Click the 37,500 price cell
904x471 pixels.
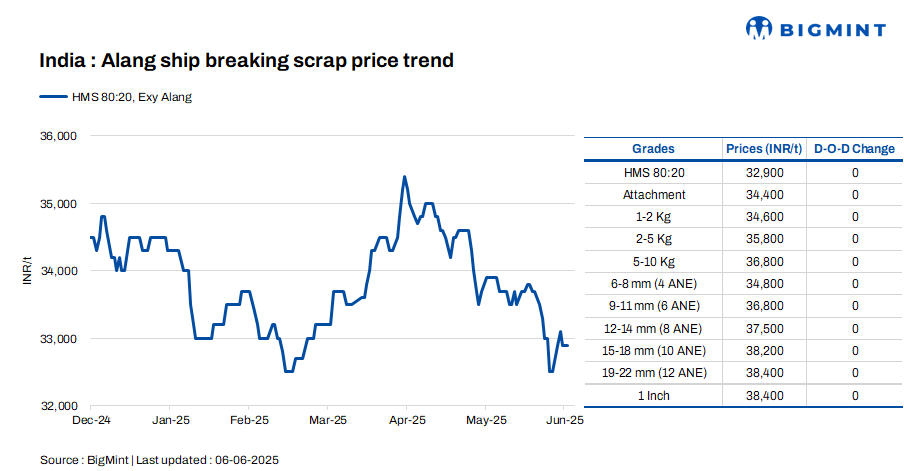[x=764, y=328]
